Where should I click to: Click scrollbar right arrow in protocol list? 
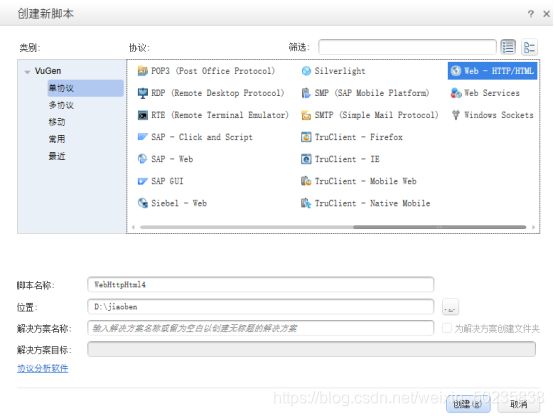point(533,227)
